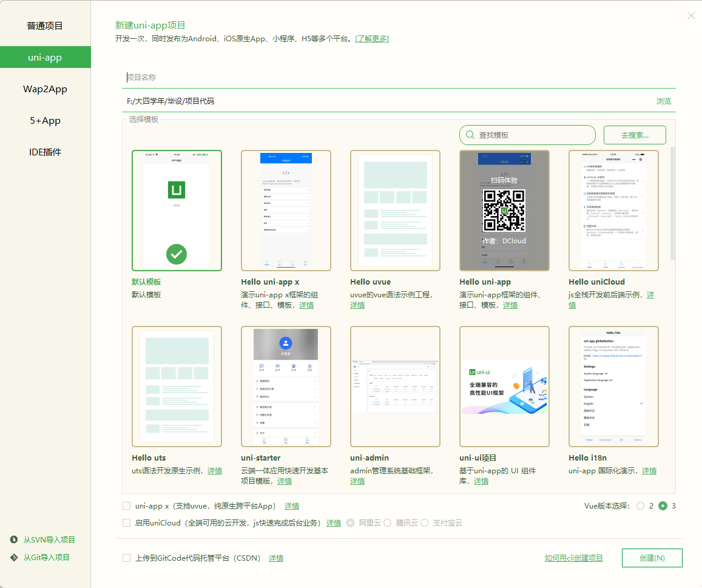Click the 去搜索... button

[635, 135]
